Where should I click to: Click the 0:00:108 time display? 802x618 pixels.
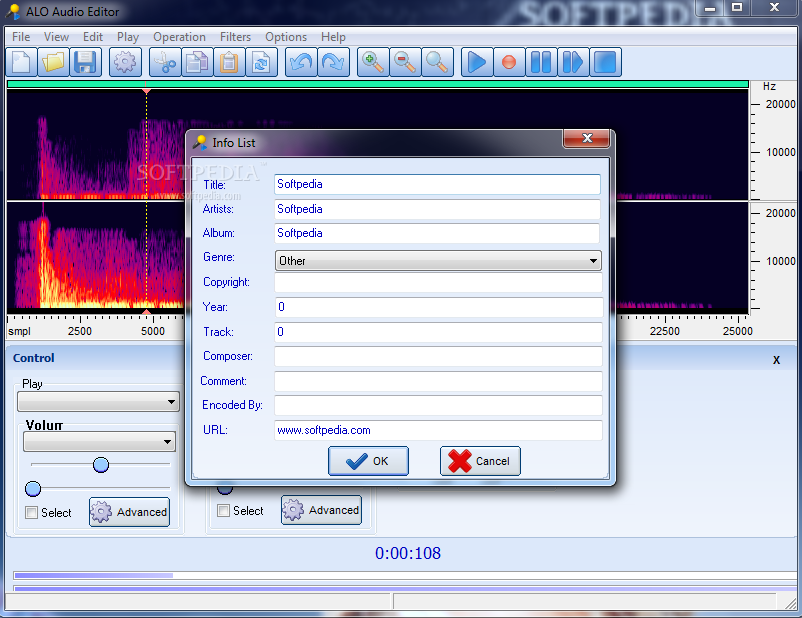408,553
